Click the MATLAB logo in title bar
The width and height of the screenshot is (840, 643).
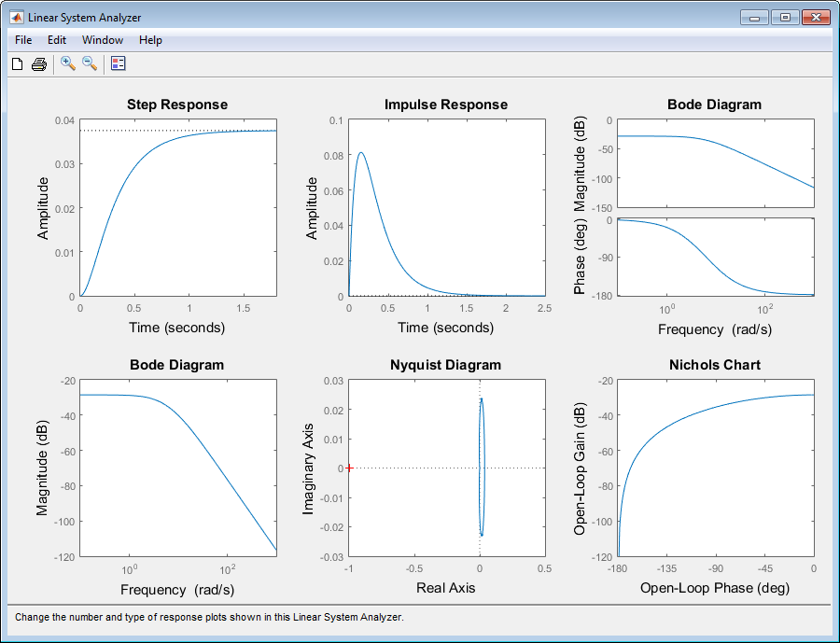tap(16, 18)
